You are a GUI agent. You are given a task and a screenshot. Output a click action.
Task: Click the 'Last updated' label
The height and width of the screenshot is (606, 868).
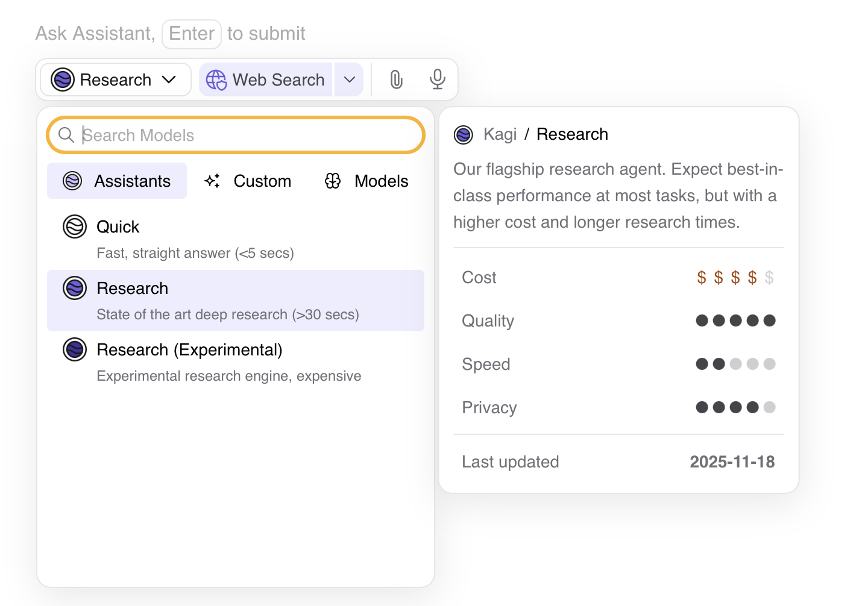point(511,462)
